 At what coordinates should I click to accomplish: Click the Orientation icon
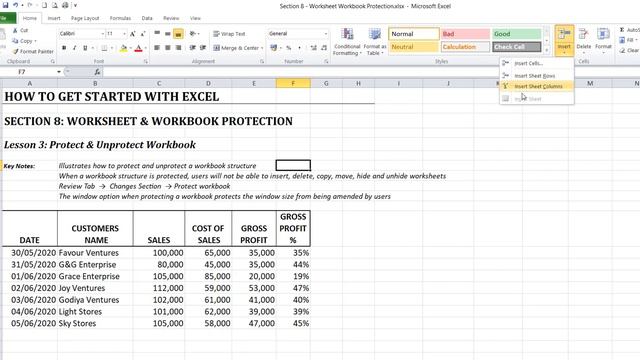click(x=193, y=34)
